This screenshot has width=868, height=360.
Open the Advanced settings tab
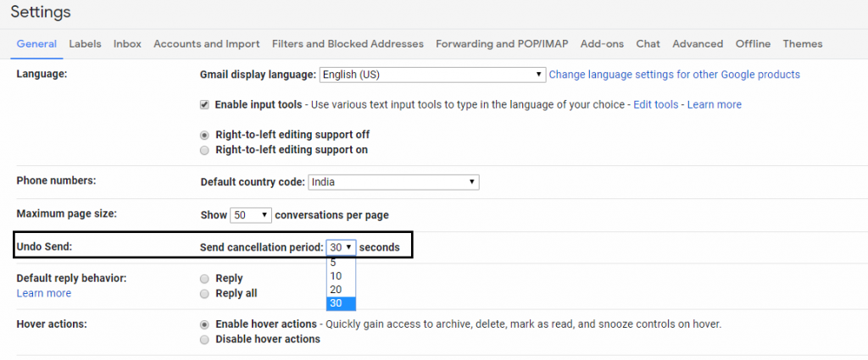pyautogui.click(x=698, y=44)
